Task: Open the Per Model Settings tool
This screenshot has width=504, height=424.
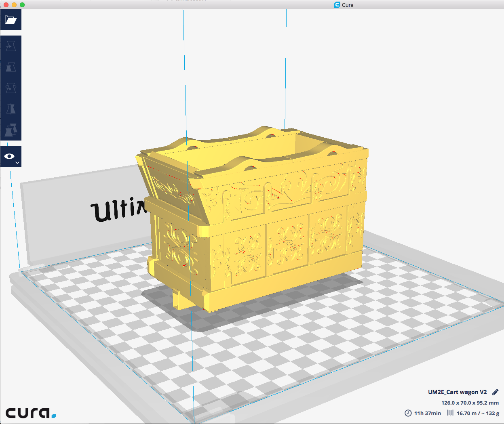Action: pyautogui.click(x=11, y=130)
